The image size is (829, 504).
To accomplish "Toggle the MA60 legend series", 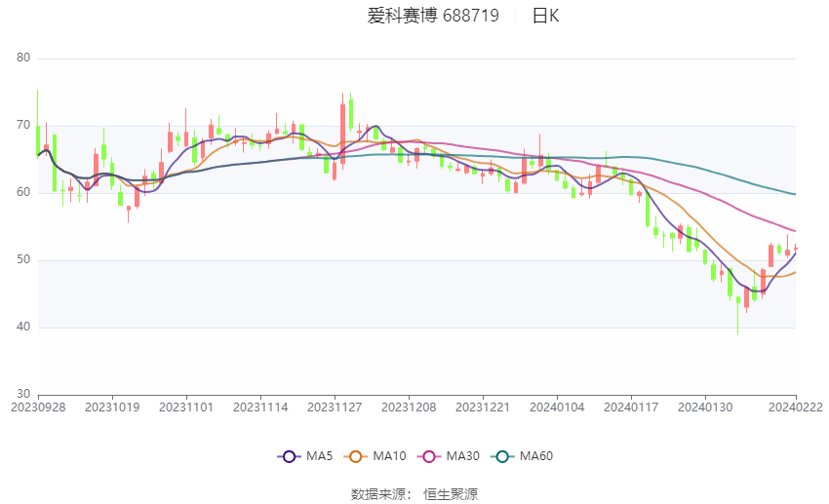I will point(522,456).
